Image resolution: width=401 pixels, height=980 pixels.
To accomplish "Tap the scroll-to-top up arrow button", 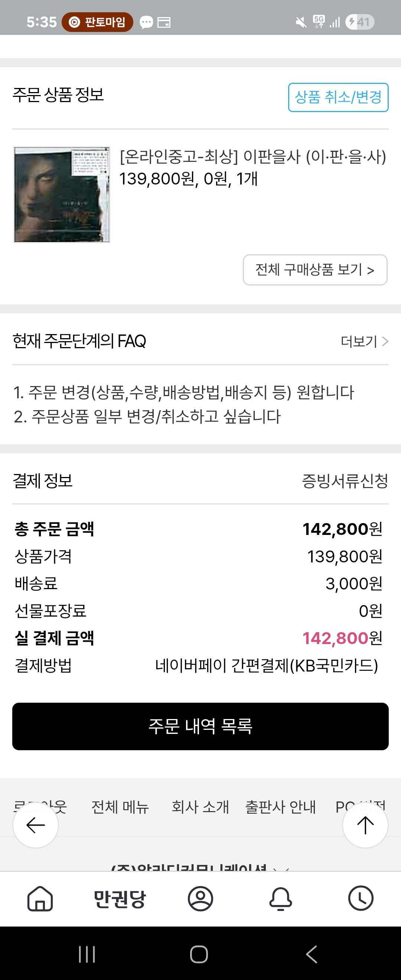I will point(365,825).
